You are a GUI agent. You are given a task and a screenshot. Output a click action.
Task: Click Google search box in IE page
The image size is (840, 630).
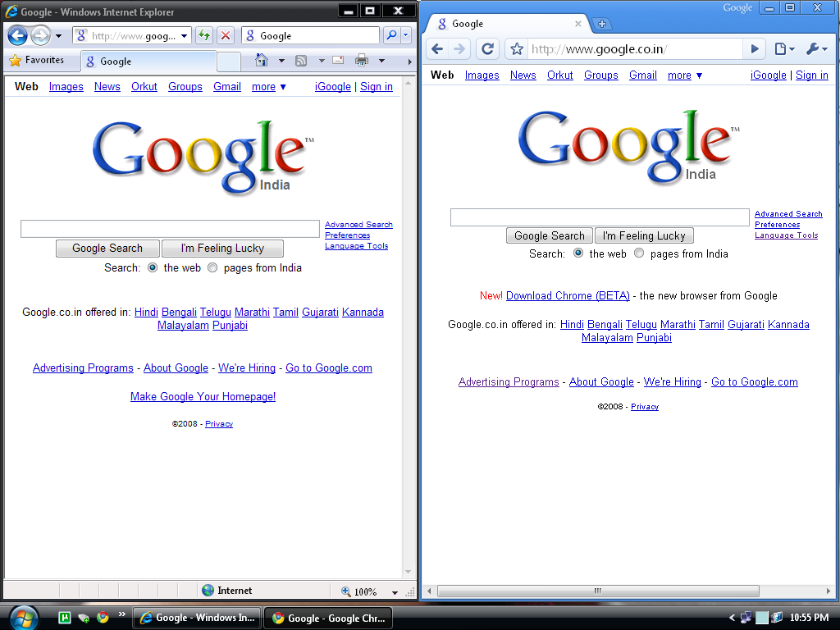(170, 229)
